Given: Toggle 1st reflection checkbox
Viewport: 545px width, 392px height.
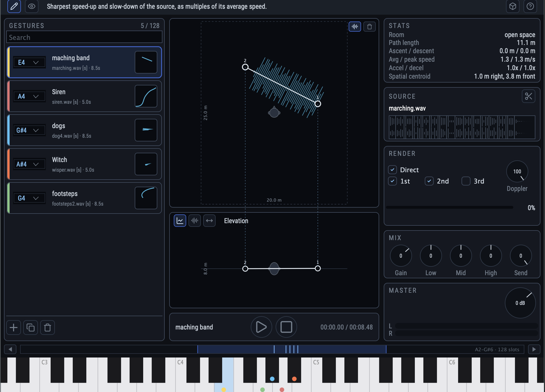Looking at the screenshot, I should click(x=392, y=181).
